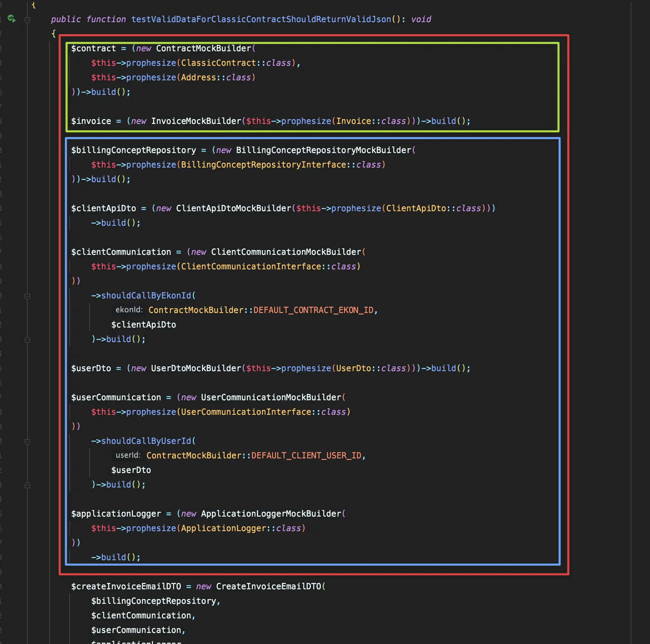The image size is (650, 644).
Task: Collapse the testValidDataForClassicContractShouldReturnValidJson function
Action: [x=27, y=20]
